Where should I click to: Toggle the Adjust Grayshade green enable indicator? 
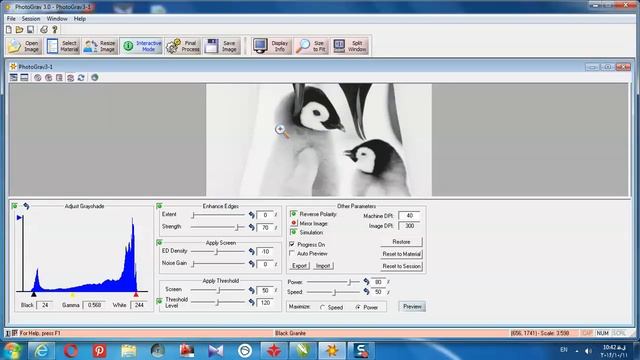15,206
